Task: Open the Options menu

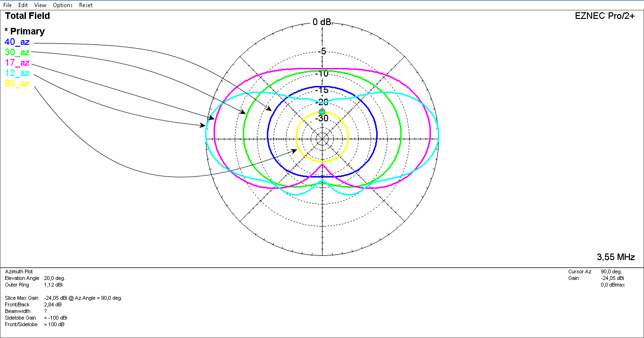Action: 63,5
